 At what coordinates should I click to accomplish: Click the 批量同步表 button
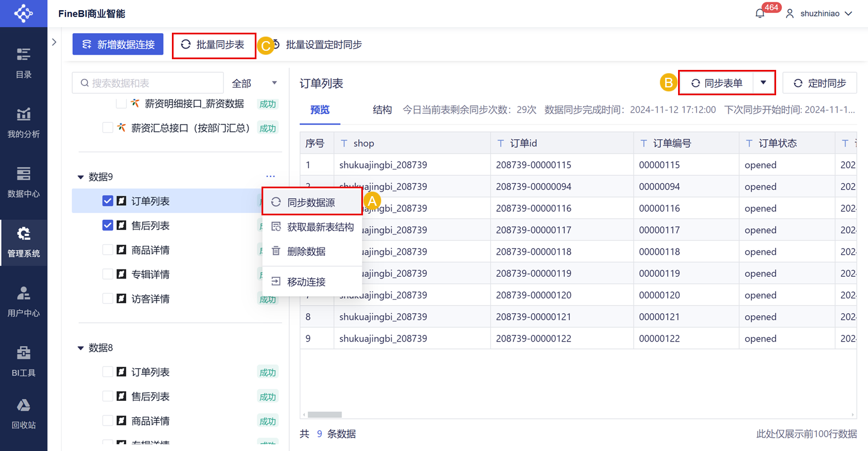214,45
